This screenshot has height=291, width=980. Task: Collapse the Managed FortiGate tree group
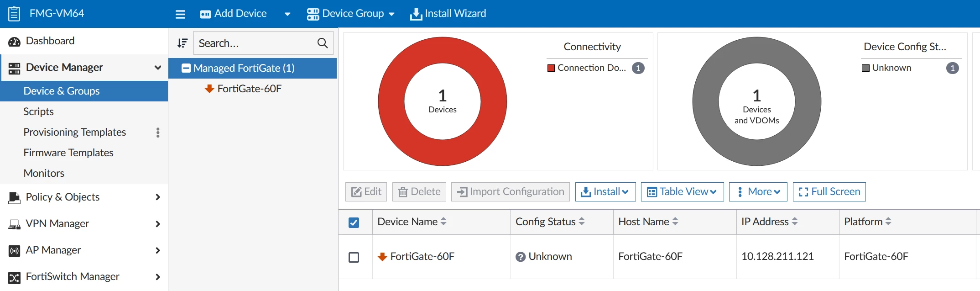click(x=186, y=69)
